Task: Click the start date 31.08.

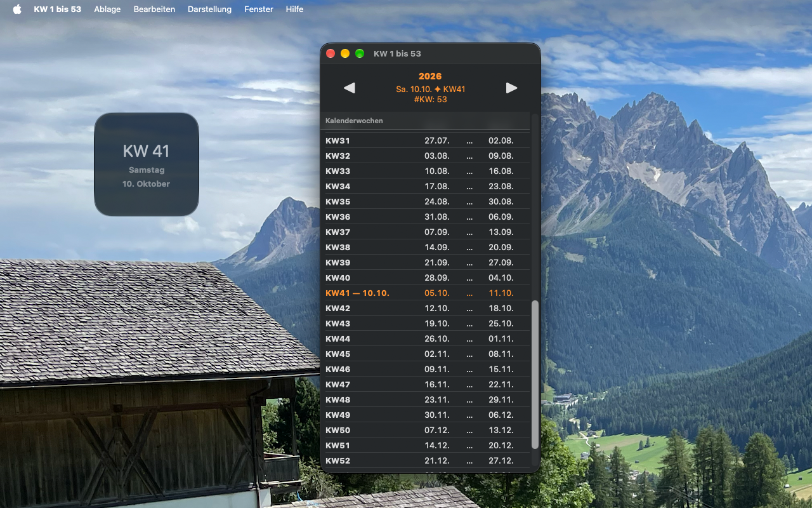Action: 437,217
